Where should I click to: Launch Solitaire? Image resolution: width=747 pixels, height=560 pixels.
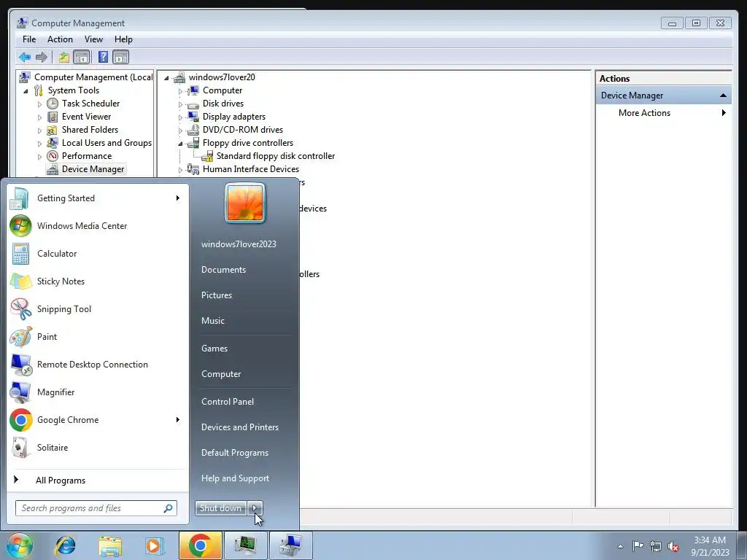pyautogui.click(x=97, y=447)
